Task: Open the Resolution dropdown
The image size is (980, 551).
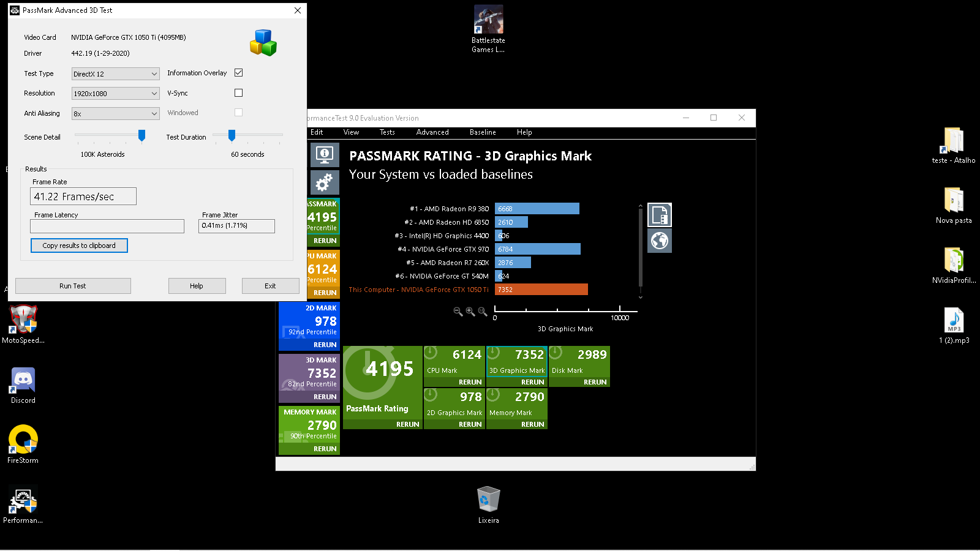Action: [116, 93]
